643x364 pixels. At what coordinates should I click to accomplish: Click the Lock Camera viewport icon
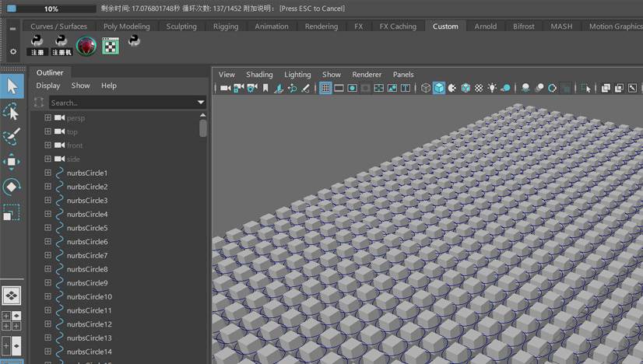pos(239,88)
